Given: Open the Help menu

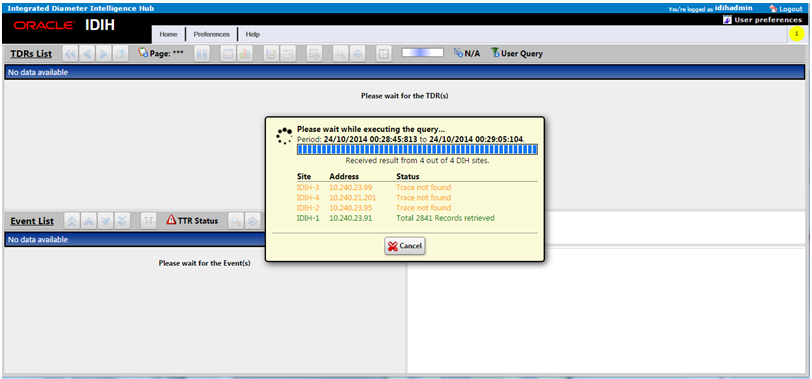Looking at the screenshot, I should coord(253,34).
